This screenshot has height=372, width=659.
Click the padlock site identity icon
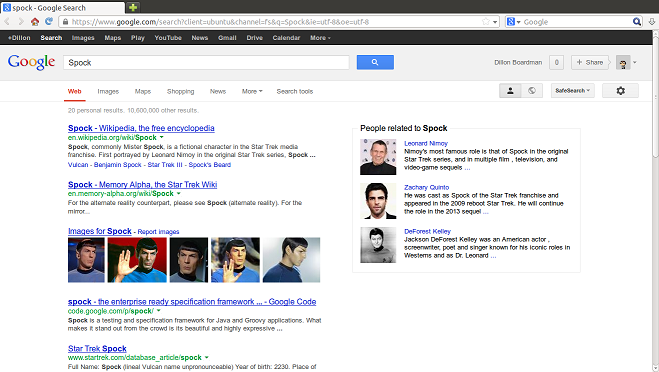[x=65, y=22]
